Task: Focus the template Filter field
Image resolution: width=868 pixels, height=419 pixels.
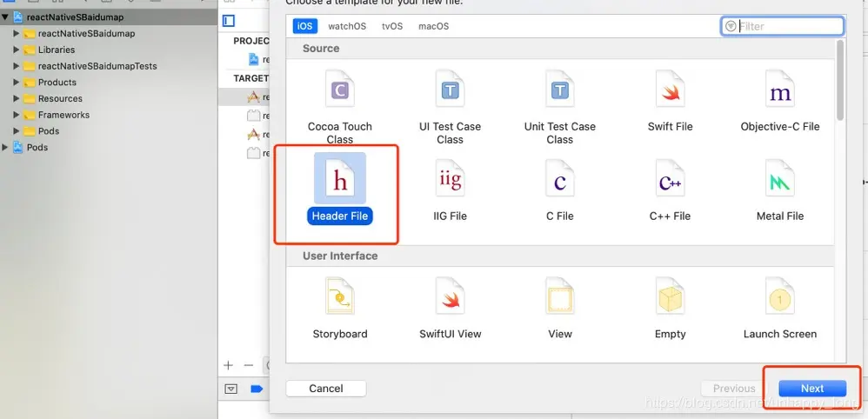Action: [x=782, y=26]
